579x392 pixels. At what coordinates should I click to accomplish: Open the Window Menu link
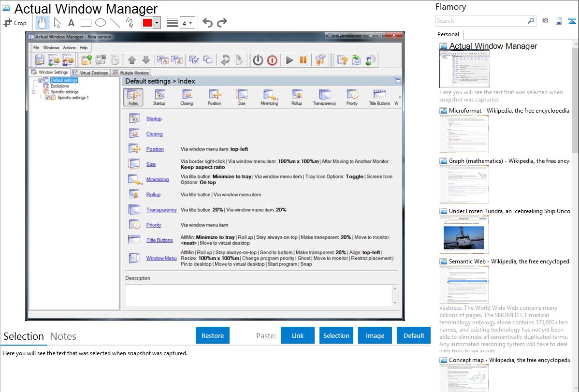click(161, 258)
